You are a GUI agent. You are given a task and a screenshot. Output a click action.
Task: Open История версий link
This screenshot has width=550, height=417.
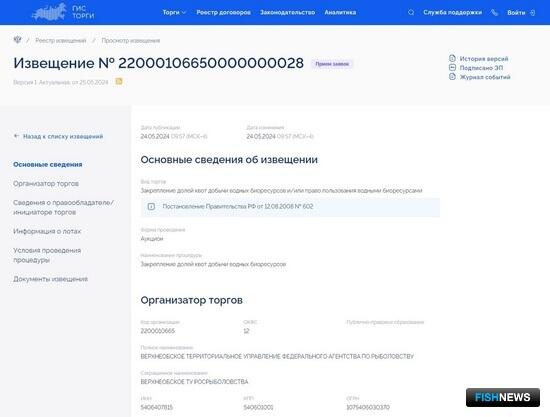(484, 59)
